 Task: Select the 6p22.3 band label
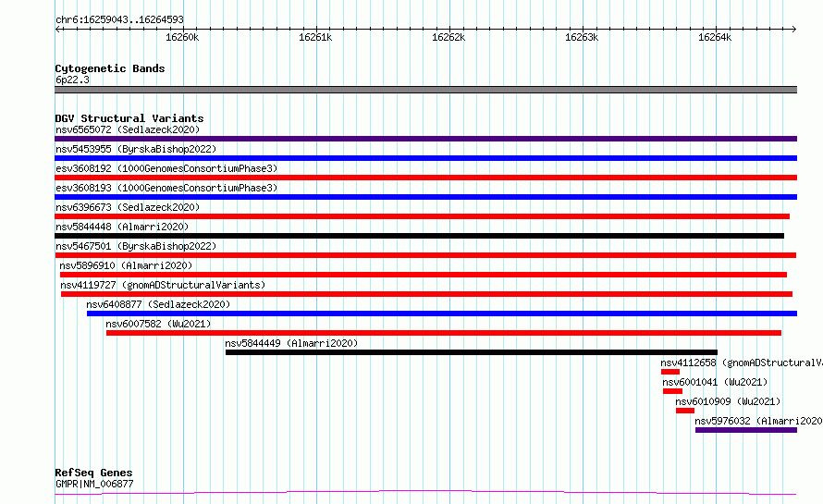click(72, 80)
